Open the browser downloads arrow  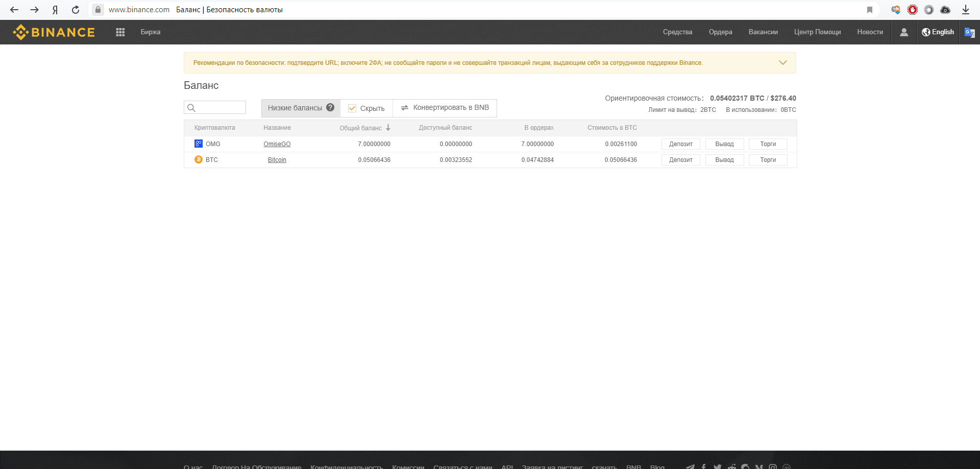coord(966,10)
